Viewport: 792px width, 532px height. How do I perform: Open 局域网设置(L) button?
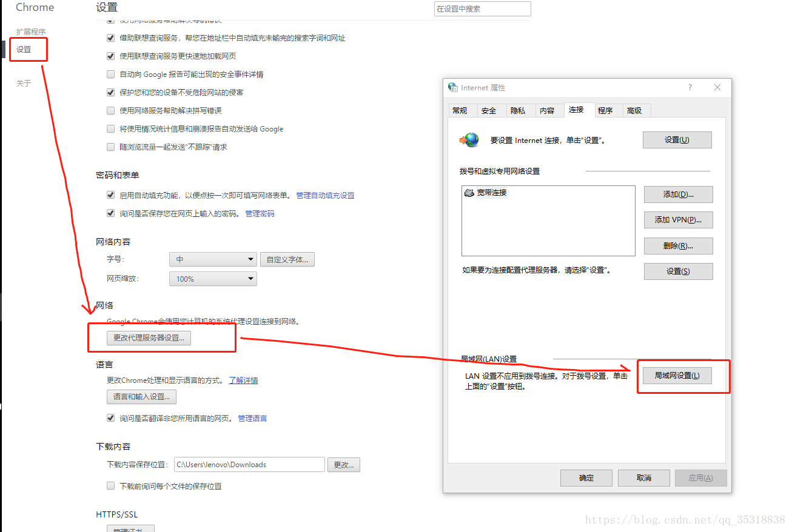coord(677,376)
